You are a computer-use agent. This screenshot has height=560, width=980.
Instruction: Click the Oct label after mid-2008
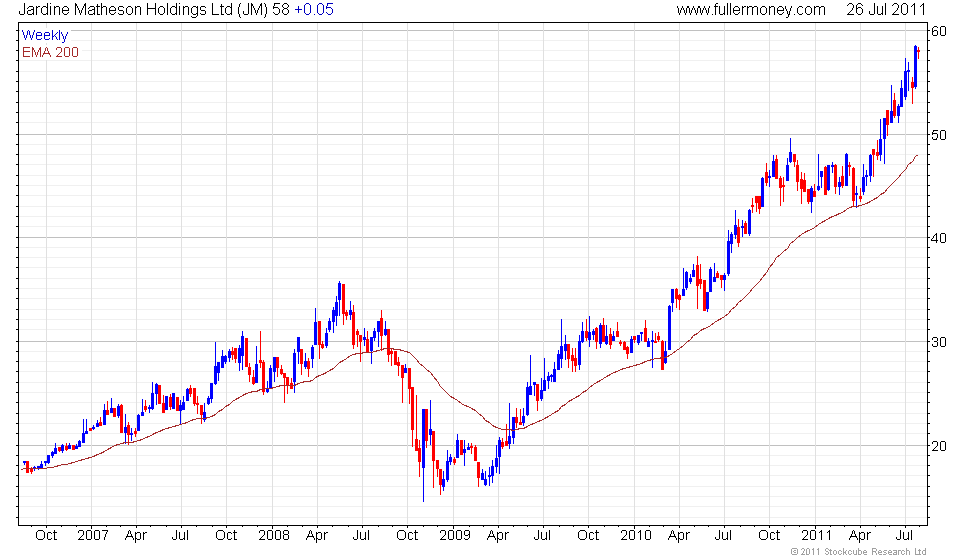coord(408,535)
